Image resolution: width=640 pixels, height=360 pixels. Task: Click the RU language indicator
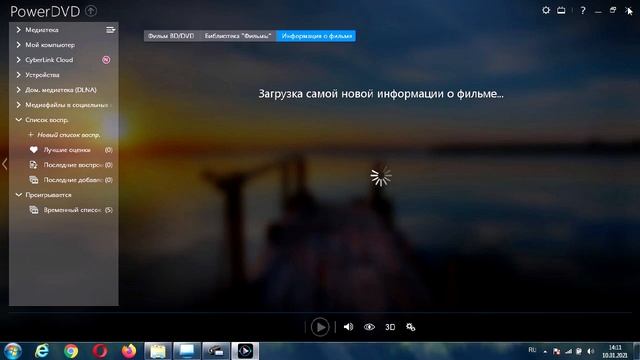[532, 350]
